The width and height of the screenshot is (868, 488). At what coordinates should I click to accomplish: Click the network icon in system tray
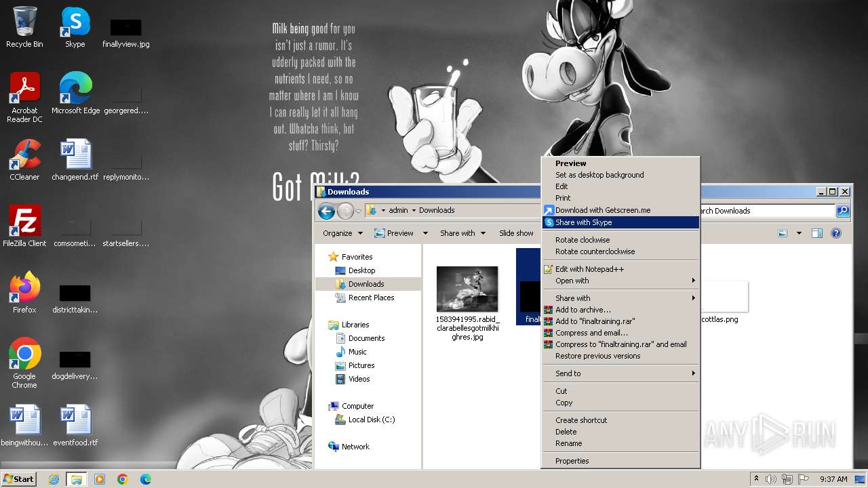[x=787, y=479]
